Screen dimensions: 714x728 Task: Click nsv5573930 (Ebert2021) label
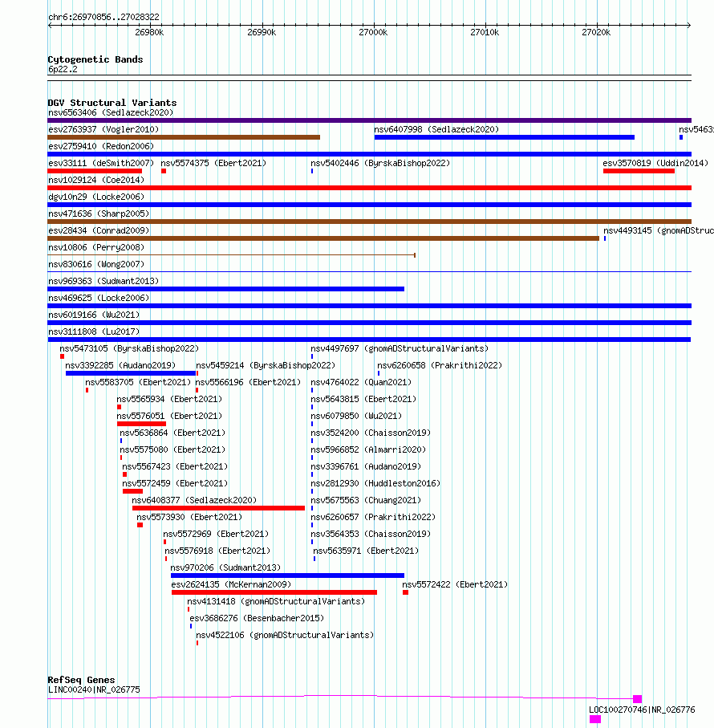pos(189,517)
